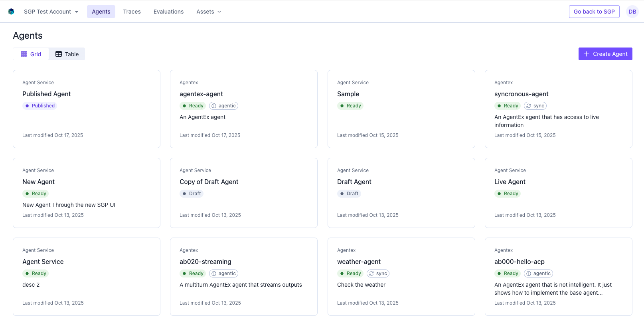
Task: Click the Ready badge on Live Agent
Action: 507,194
